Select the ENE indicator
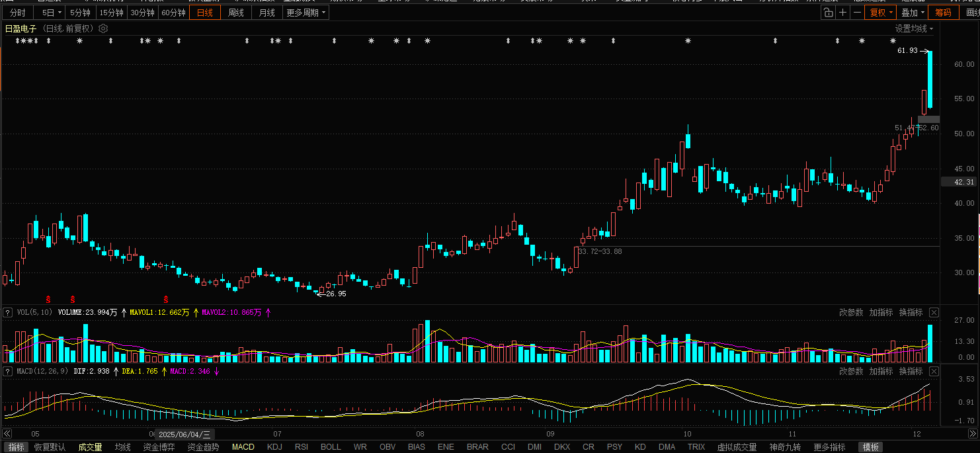The width and height of the screenshot is (980, 453). [446, 448]
